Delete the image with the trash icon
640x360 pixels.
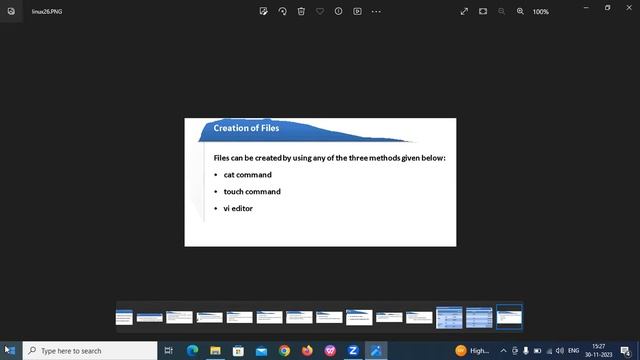[x=301, y=11]
